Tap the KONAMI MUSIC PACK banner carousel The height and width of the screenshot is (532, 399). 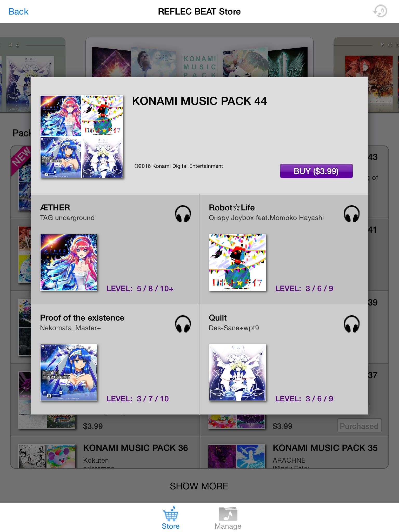coord(199,57)
